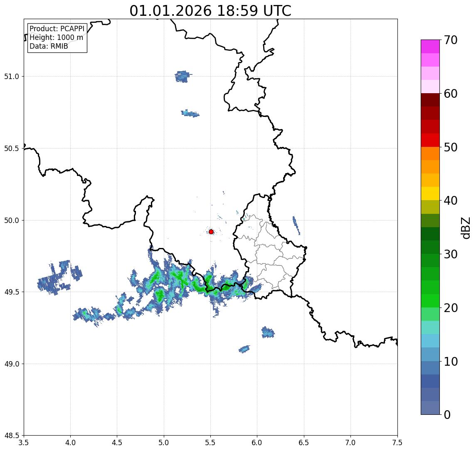Click the magenta top colorbar segment

coord(430,47)
